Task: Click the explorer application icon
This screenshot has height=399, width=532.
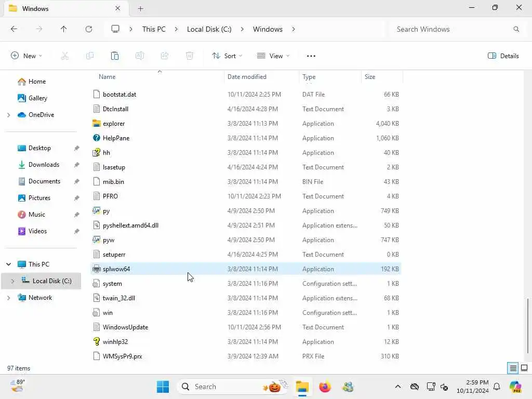Action: pyautogui.click(x=96, y=124)
